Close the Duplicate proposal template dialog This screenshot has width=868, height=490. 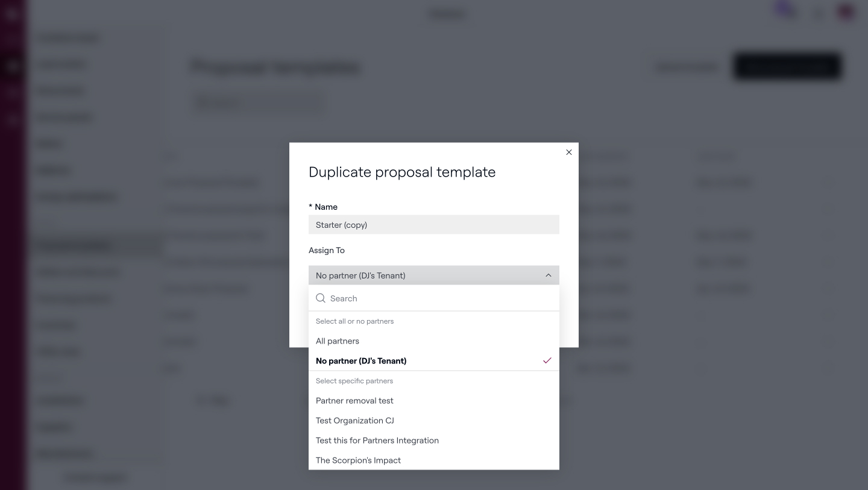point(568,152)
